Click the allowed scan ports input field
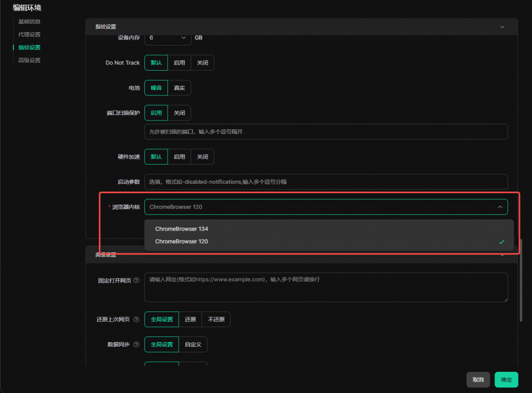The height and width of the screenshot is (393, 532). [326, 131]
